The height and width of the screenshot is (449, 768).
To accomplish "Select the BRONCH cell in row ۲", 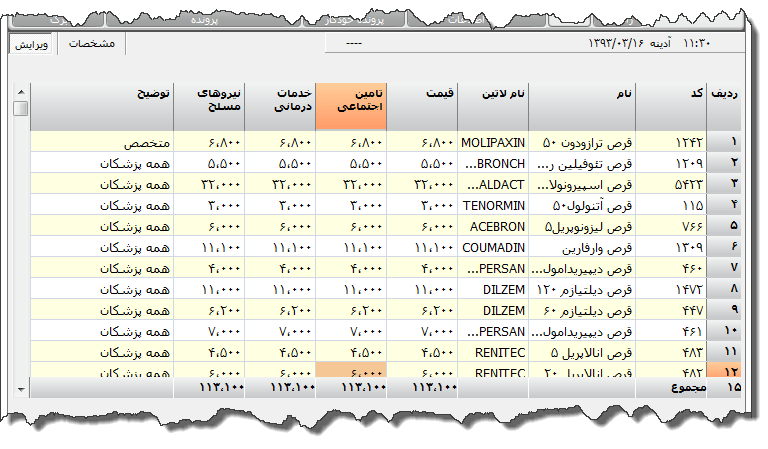I will point(493,164).
